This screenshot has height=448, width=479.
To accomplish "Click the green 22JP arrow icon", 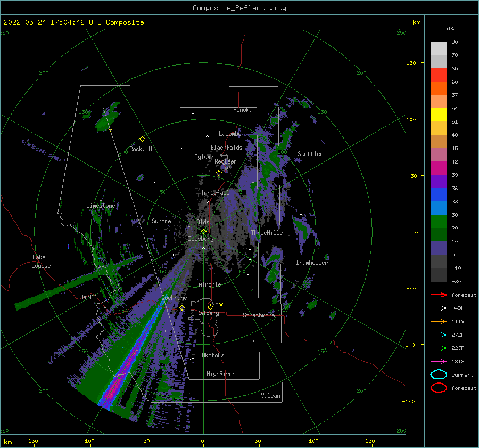I will (x=439, y=348).
